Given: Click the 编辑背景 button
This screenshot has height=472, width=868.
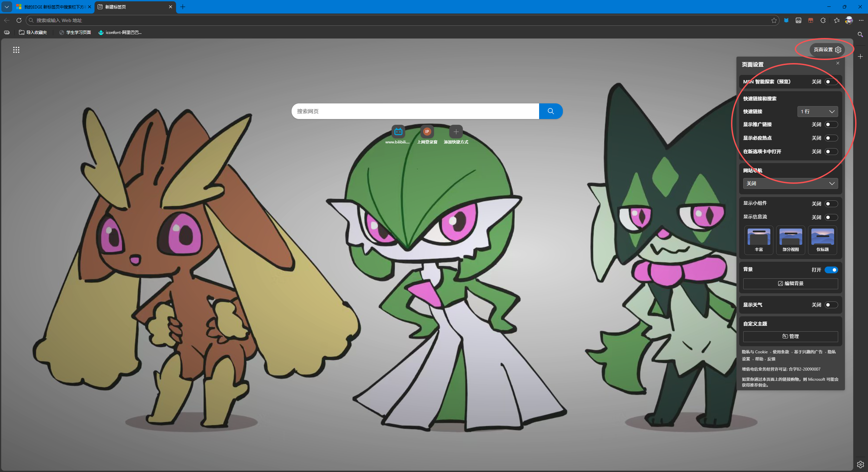Looking at the screenshot, I should [x=790, y=283].
